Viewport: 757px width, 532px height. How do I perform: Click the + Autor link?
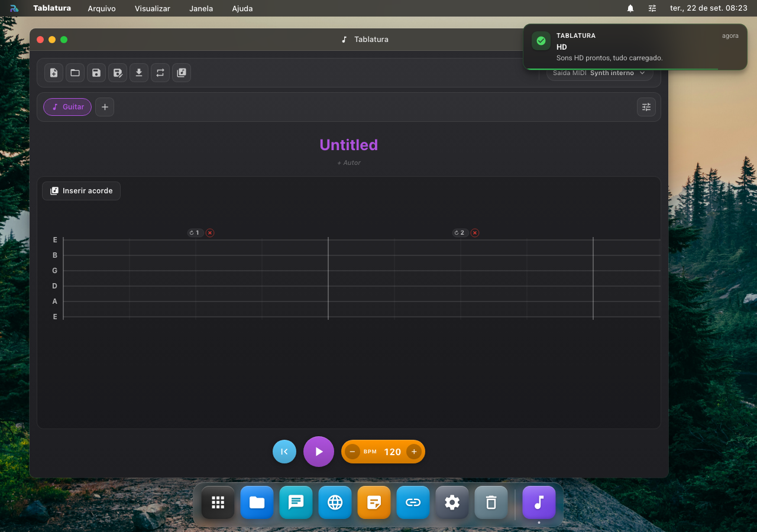click(x=349, y=163)
